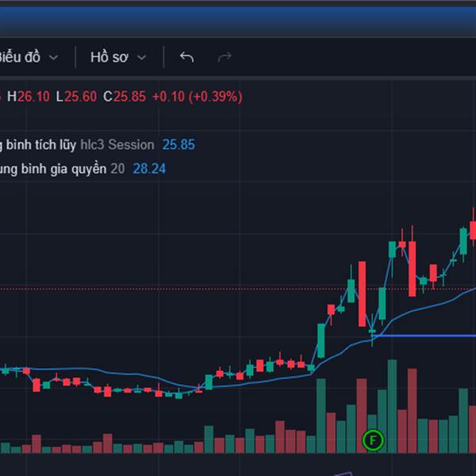Viewport: 476px width, 476px height.
Task: Click the H26.10 high price value
Action: tap(29, 97)
